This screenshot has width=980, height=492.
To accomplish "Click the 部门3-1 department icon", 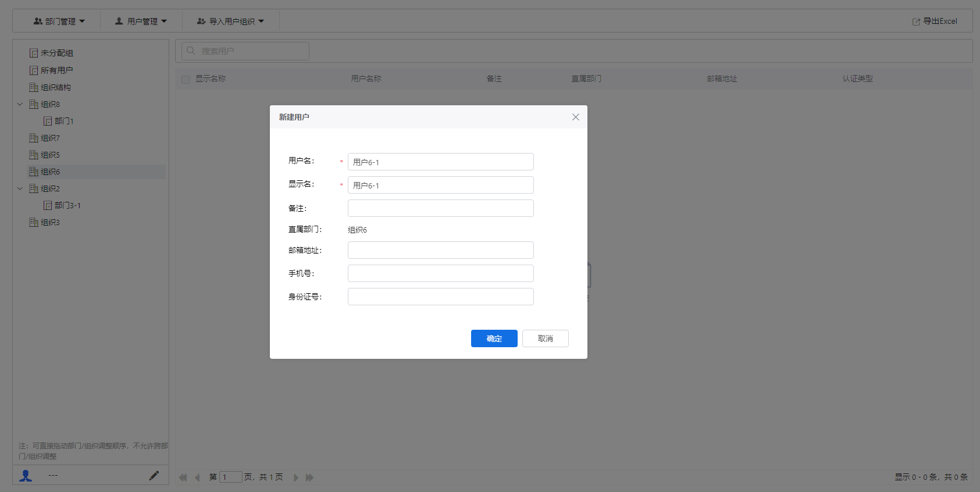I will [x=48, y=205].
